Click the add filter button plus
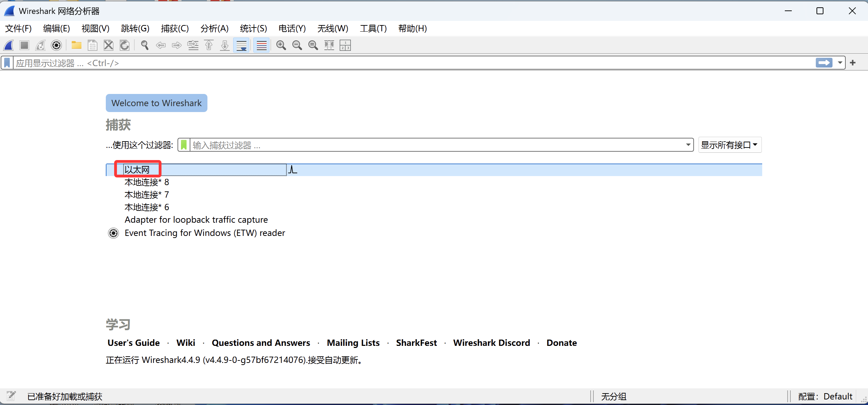 853,63
